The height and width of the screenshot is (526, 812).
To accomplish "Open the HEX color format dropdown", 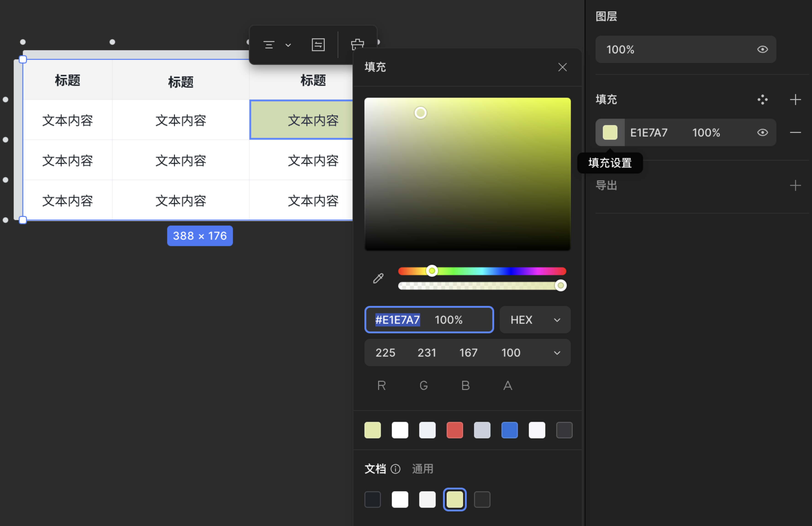I will (535, 320).
